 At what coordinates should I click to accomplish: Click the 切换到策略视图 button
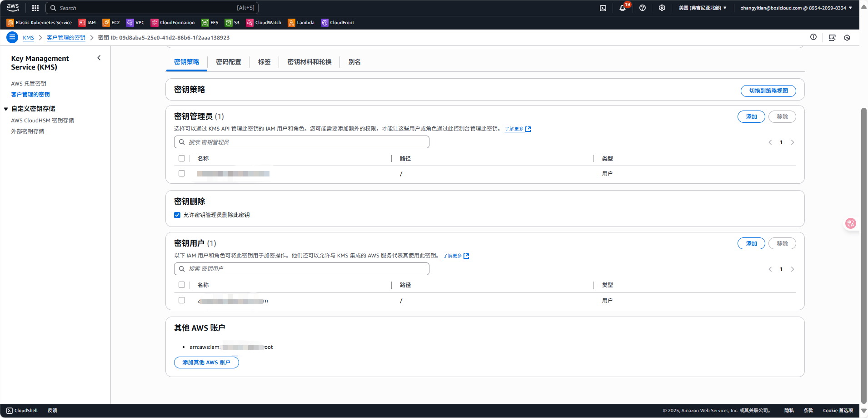coord(768,91)
